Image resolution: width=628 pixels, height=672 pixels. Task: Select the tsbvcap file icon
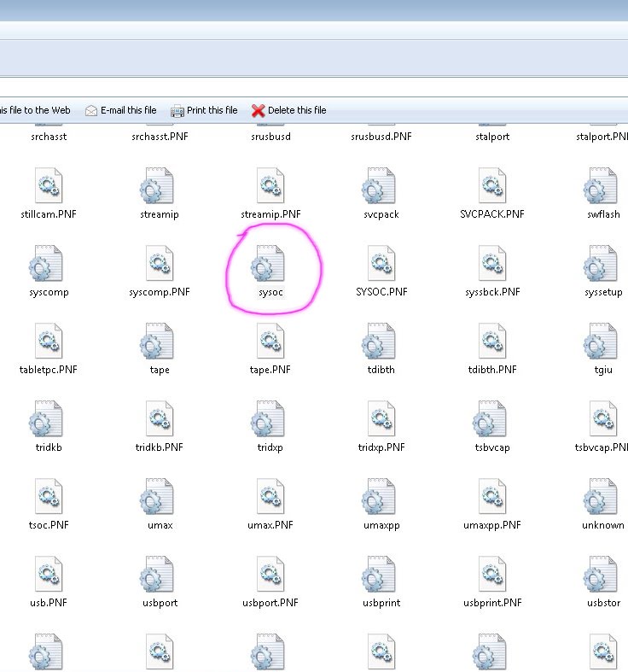(x=490, y=418)
